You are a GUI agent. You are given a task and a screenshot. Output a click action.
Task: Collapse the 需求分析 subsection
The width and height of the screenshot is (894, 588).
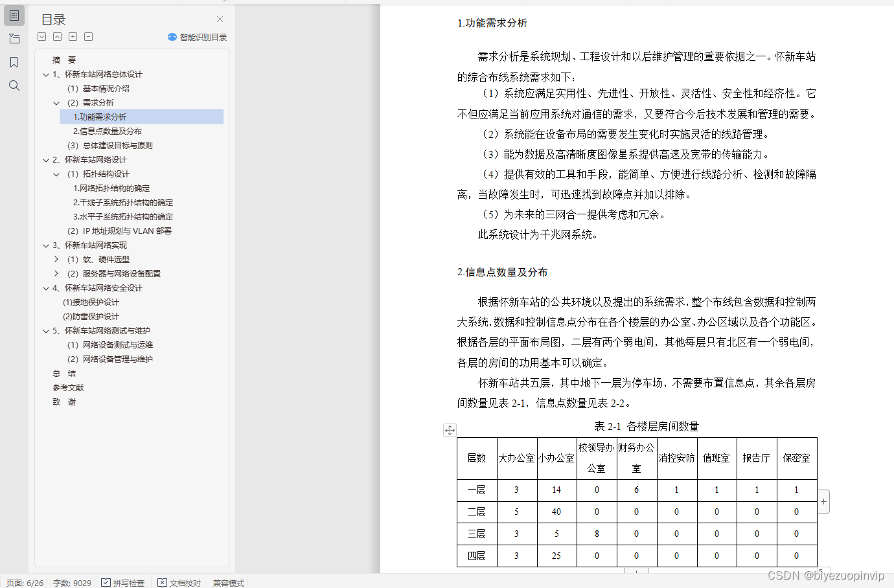point(56,102)
